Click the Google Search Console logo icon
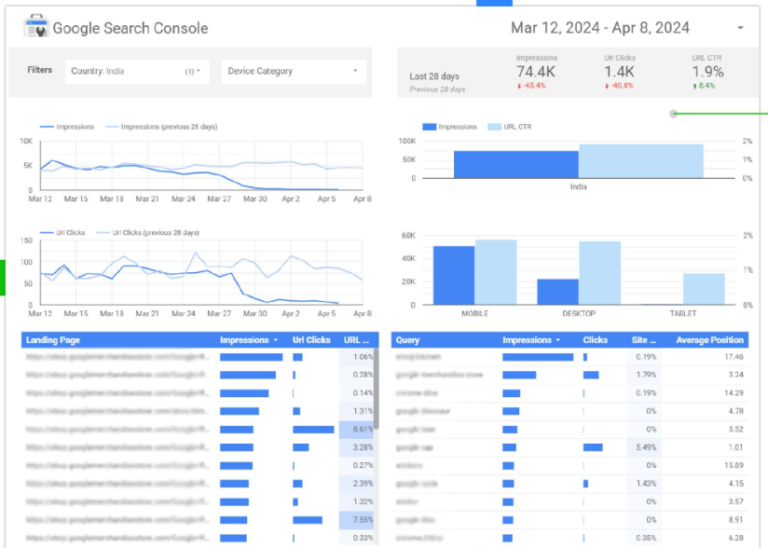 [37, 27]
